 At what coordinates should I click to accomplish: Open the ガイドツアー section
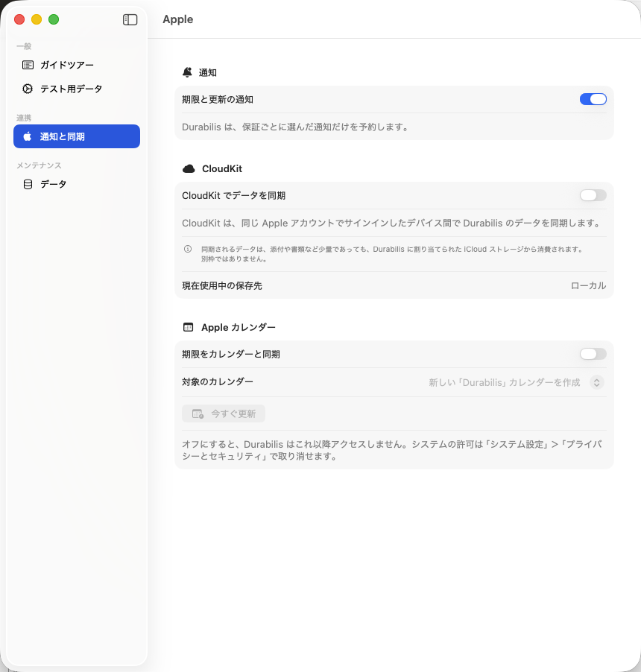pyautogui.click(x=77, y=65)
